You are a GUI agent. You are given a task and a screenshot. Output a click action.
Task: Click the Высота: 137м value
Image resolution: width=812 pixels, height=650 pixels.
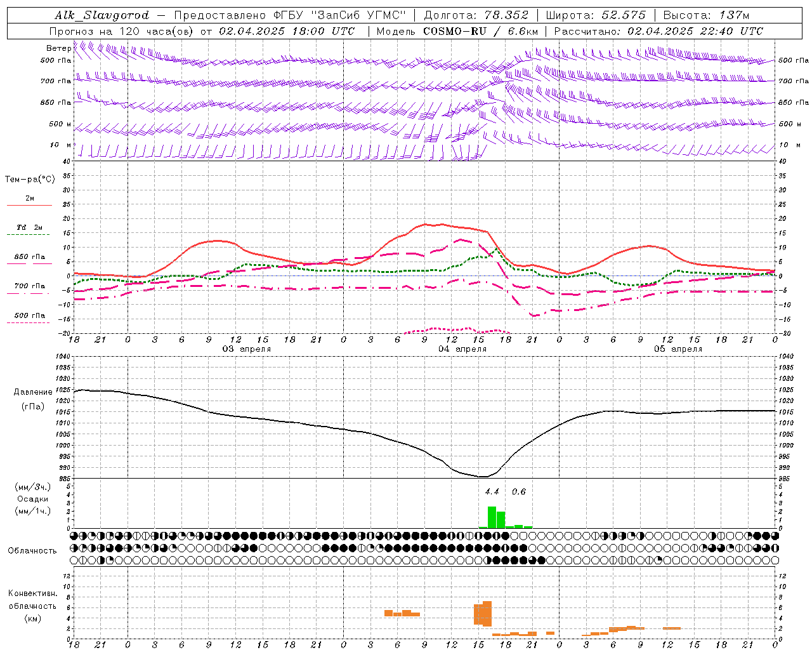(x=706, y=15)
